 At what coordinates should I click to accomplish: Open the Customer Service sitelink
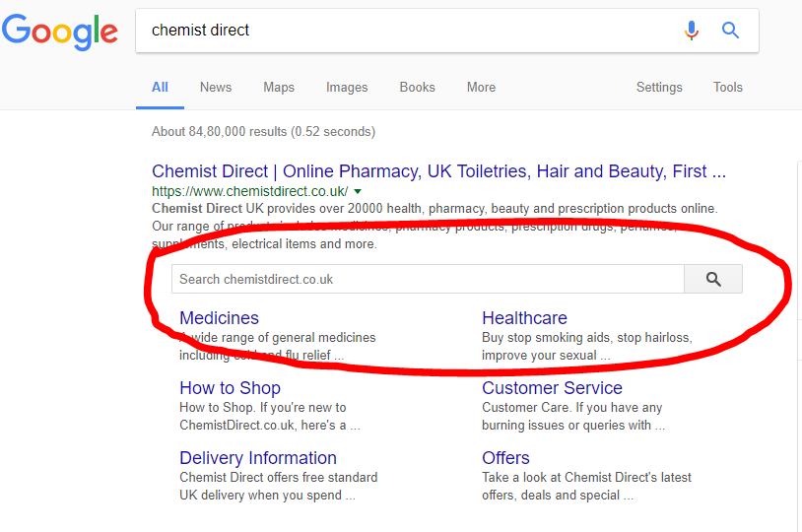552,388
